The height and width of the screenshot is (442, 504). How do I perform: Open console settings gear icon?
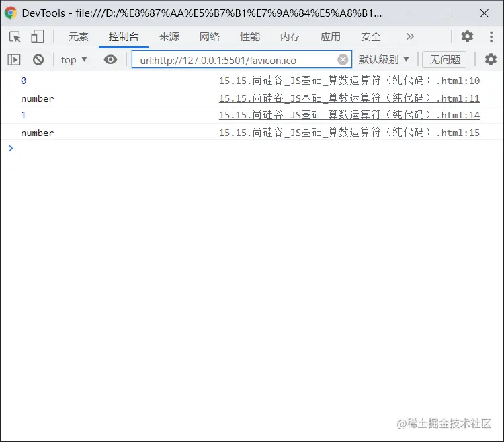[x=491, y=59]
